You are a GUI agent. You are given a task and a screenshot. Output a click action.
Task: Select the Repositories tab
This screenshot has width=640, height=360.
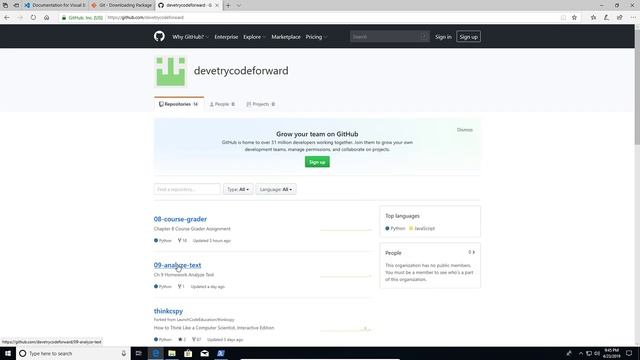coord(179,104)
